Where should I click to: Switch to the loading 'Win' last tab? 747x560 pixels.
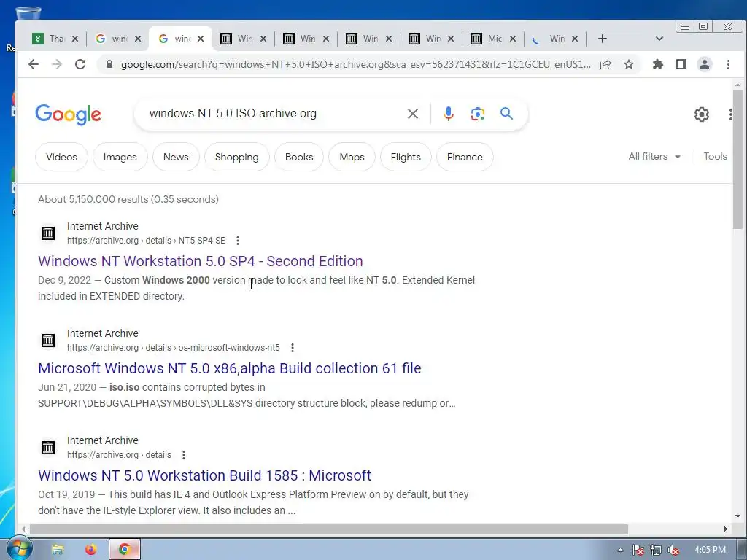(x=549, y=39)
